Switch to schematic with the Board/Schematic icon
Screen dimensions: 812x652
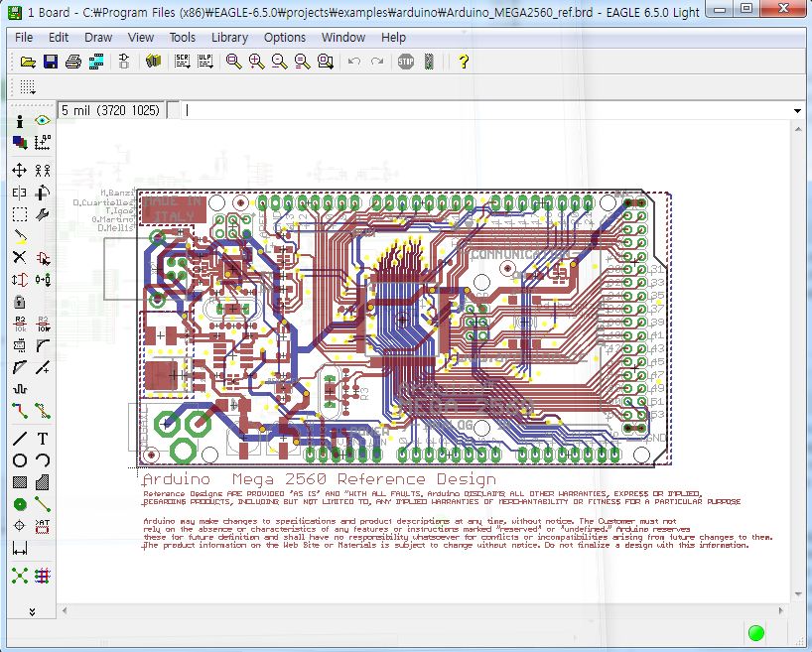(x=124, y=62)
